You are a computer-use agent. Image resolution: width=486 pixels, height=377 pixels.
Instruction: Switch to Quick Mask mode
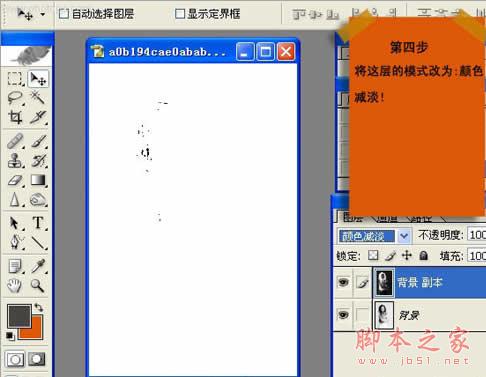pyautogui.click(x=37, y=359)
